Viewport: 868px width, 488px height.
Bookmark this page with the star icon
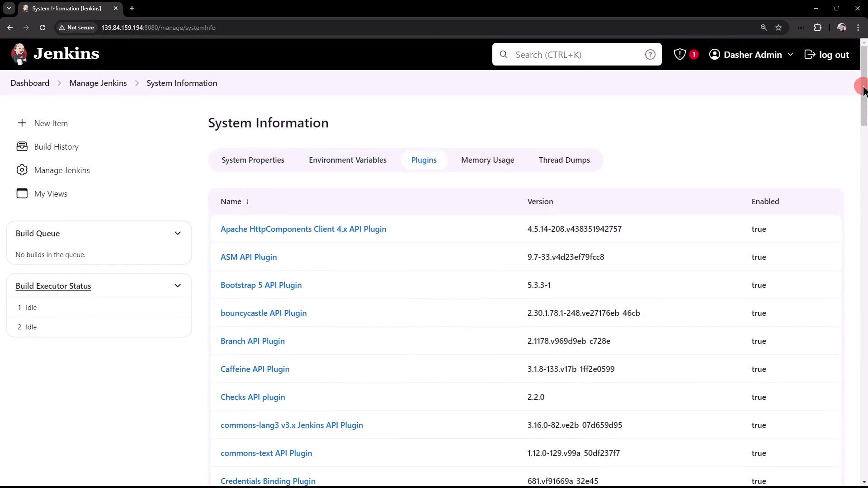[778, 28]
